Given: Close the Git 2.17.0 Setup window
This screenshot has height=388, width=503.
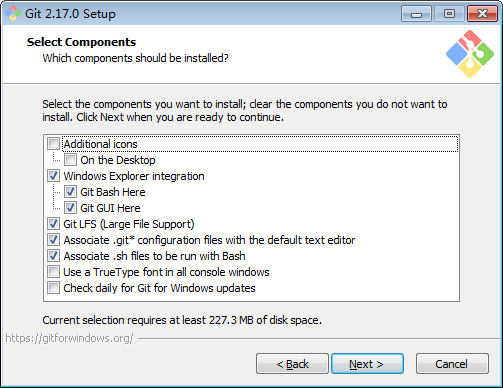Looking at the screenshot, I should pyautogui.click(x=482, y=14).
